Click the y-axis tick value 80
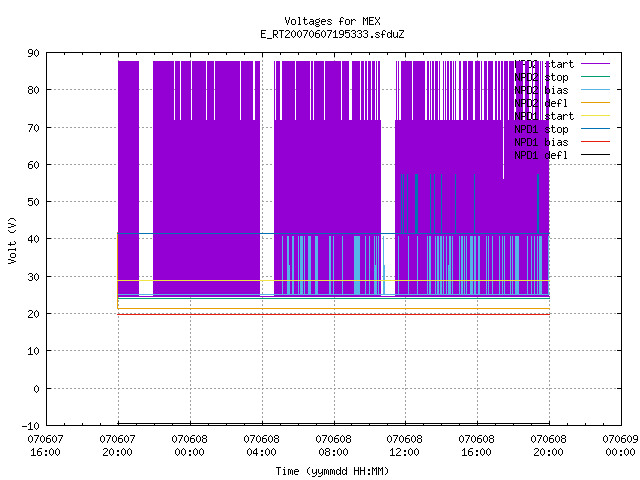This screenshot has height=480, width=640. 33,90
